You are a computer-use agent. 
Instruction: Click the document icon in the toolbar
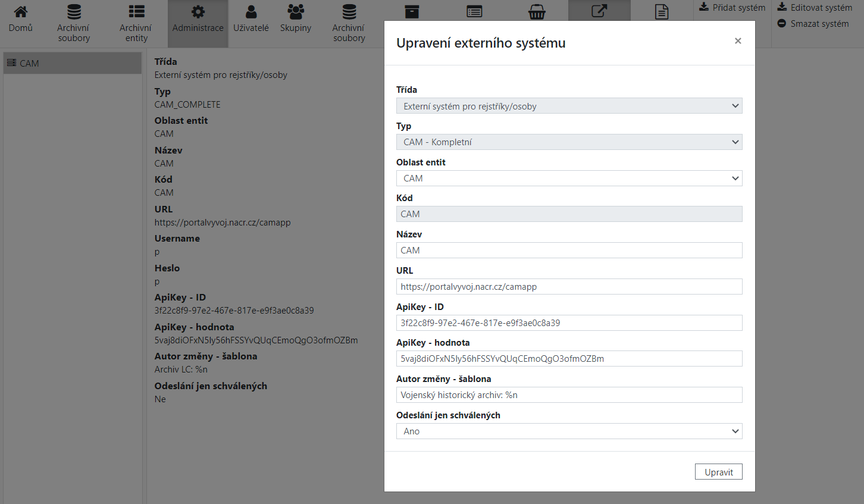click(662, 11)
